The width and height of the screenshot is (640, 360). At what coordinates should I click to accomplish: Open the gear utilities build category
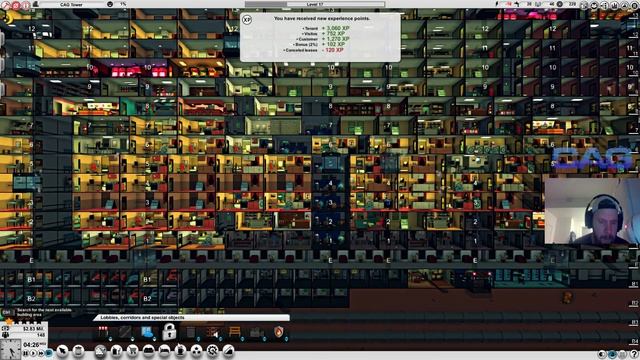[212, 351]
